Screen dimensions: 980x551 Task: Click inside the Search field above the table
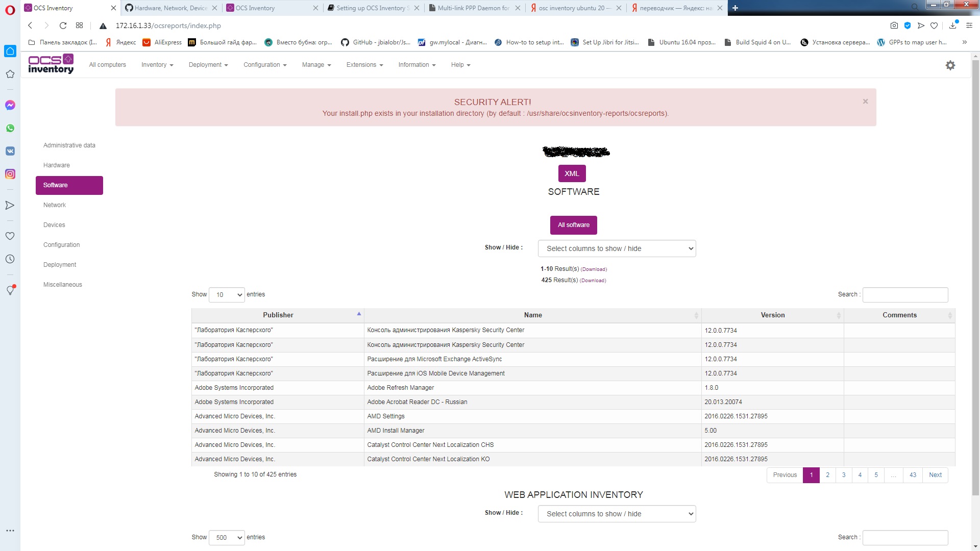pyautogui.click(x=904, y=295)
